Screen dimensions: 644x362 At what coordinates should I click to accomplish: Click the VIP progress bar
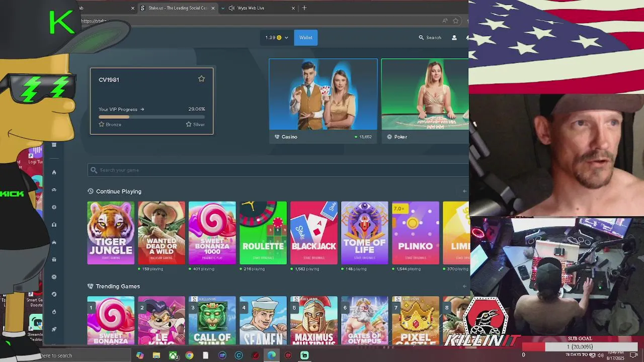tap(151, 117)
